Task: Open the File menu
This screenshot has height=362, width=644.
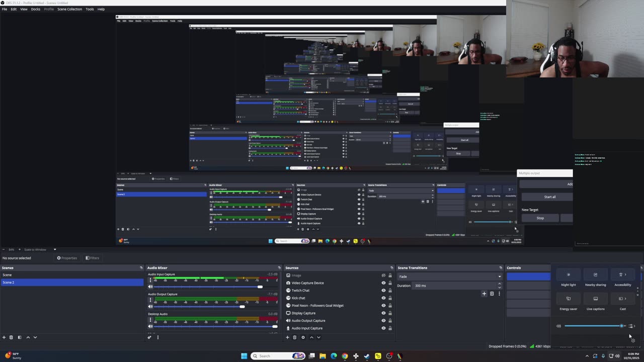Action: click(x=5, y=9)
